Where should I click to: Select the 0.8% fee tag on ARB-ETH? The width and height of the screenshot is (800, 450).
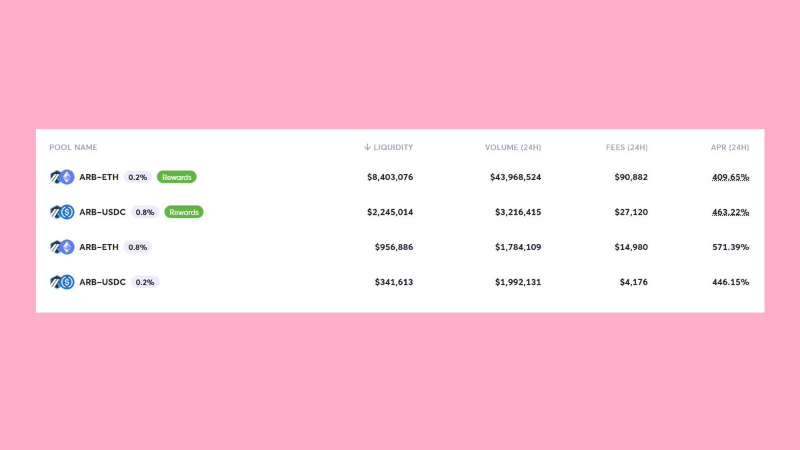138,247
